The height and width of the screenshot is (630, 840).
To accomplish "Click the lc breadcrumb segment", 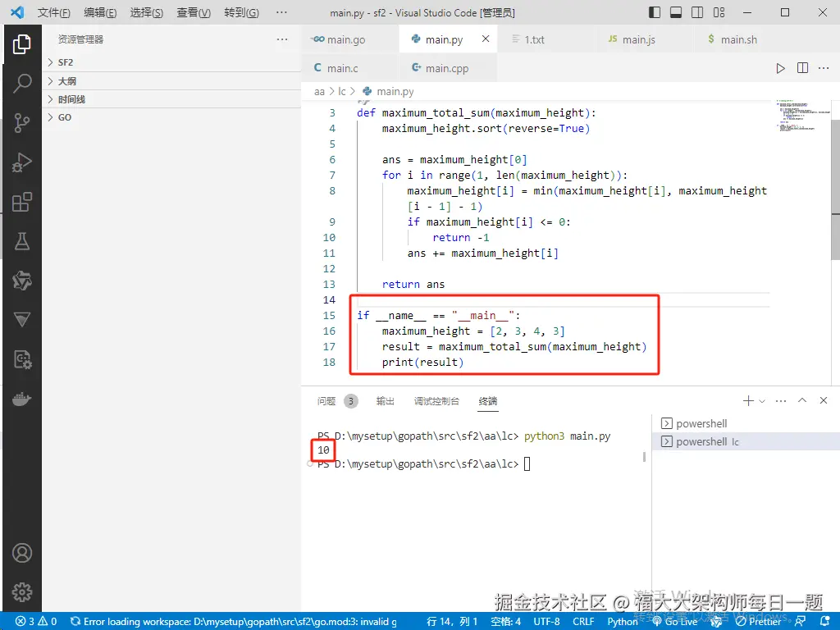I will 342,92.
